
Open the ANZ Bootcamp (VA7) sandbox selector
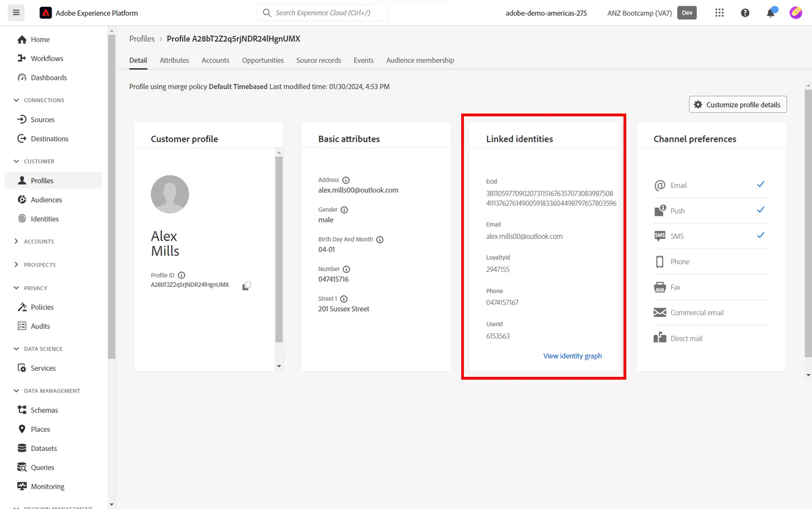[639, 13]
